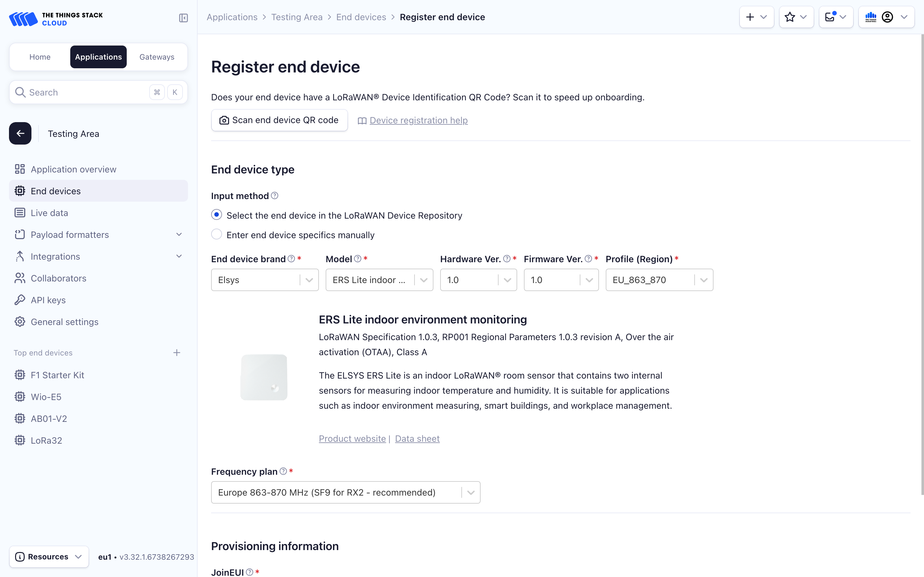Viewport: 924px width, 577px height.
Task: Select 'Enter end device specifics manually' option
Action: click(x=217, y=234)
